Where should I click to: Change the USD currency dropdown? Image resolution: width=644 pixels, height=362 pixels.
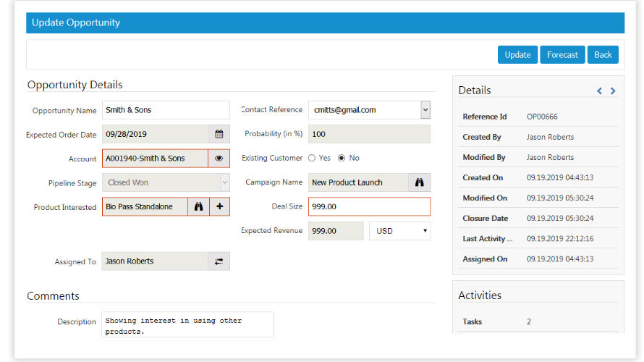[x=399, y=231]
